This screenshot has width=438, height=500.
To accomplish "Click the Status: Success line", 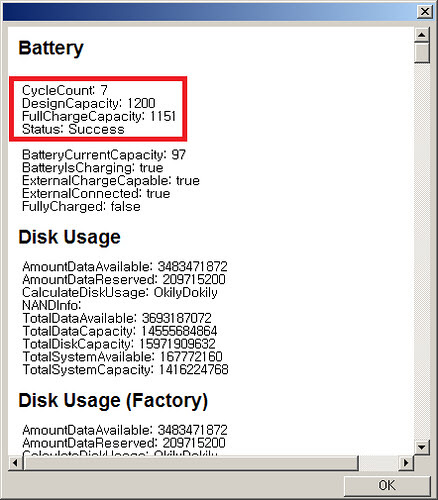I will [73, 129].
